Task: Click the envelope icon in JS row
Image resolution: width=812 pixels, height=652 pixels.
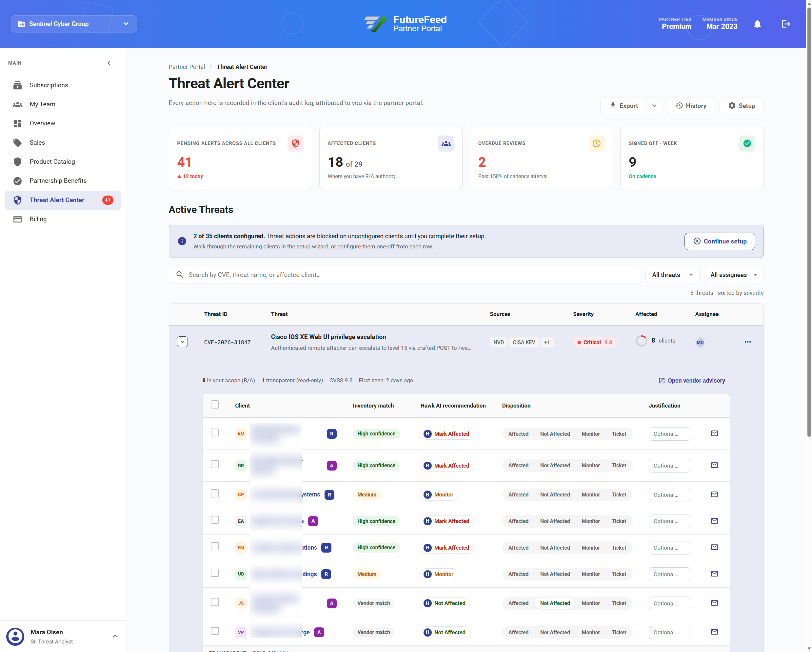Action: pos(714,603)
